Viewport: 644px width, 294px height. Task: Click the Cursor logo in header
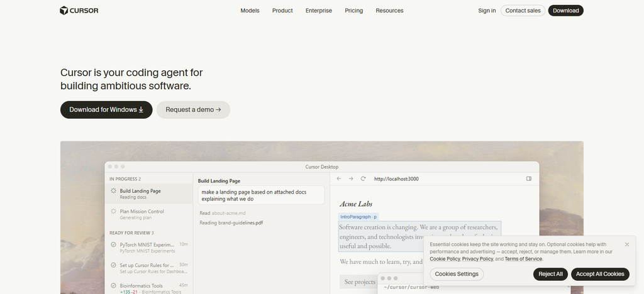pyautogui.click(x=79, y=11)
